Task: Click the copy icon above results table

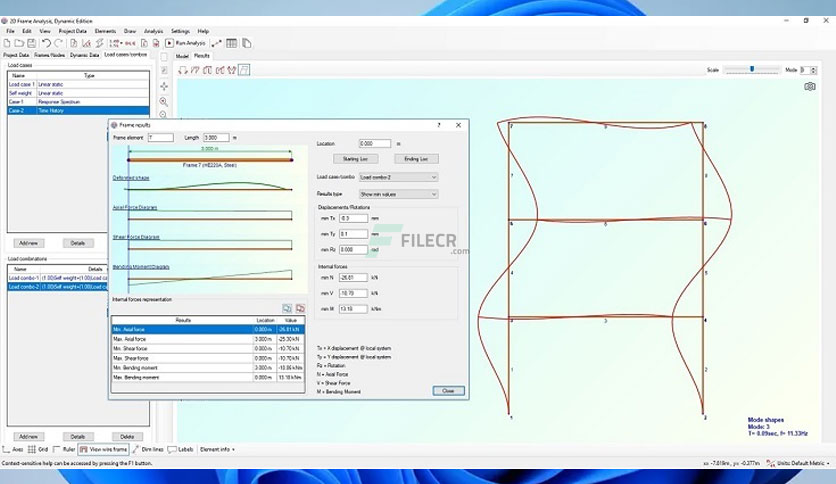Action: point(287,308)
